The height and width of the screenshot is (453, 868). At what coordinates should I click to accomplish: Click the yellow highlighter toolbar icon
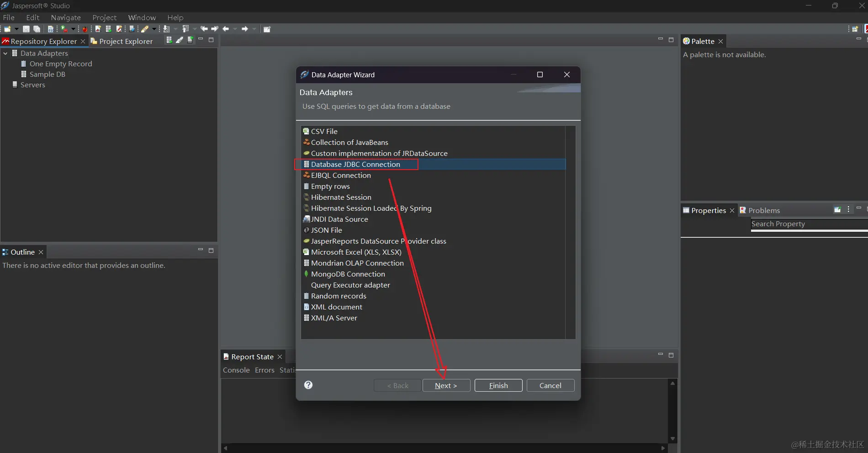pos(145,29)
